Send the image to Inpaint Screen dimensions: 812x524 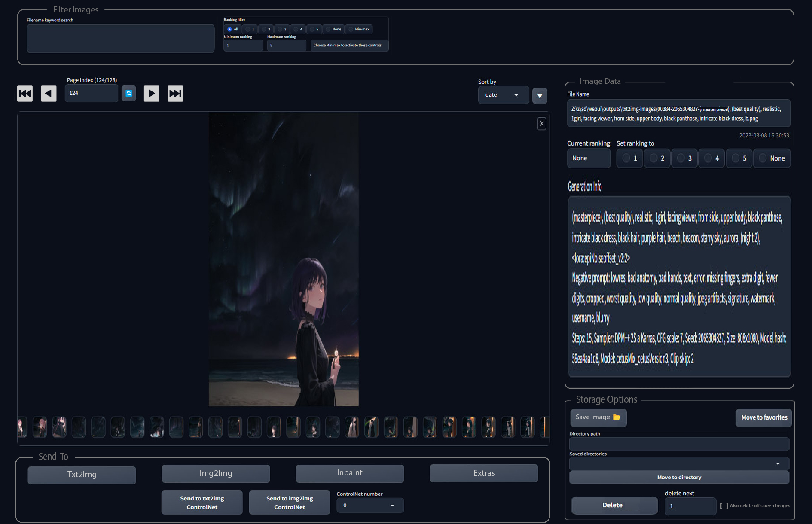click(x=349, y=473)
